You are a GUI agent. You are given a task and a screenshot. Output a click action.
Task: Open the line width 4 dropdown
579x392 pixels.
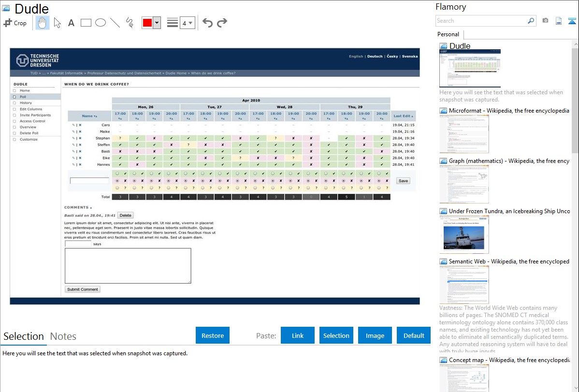click(x=188, y=23)
